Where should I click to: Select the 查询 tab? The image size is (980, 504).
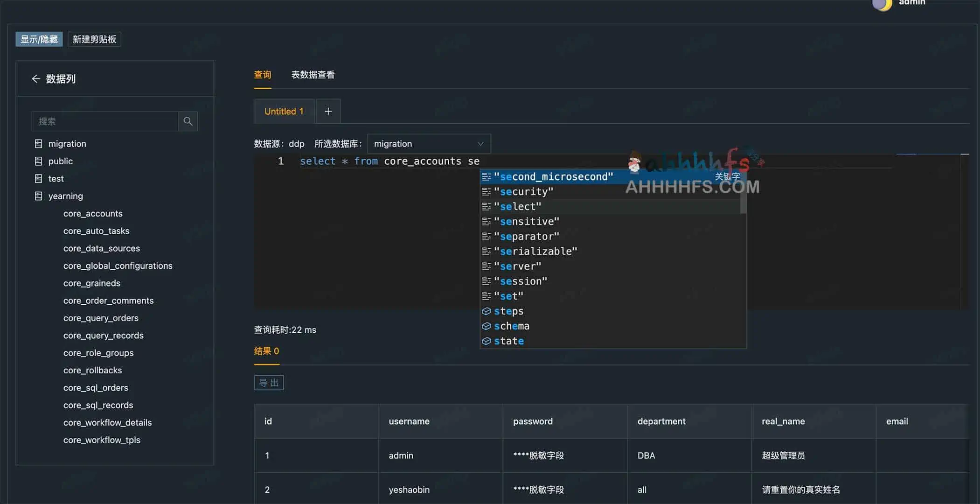[x=262, y=75]
